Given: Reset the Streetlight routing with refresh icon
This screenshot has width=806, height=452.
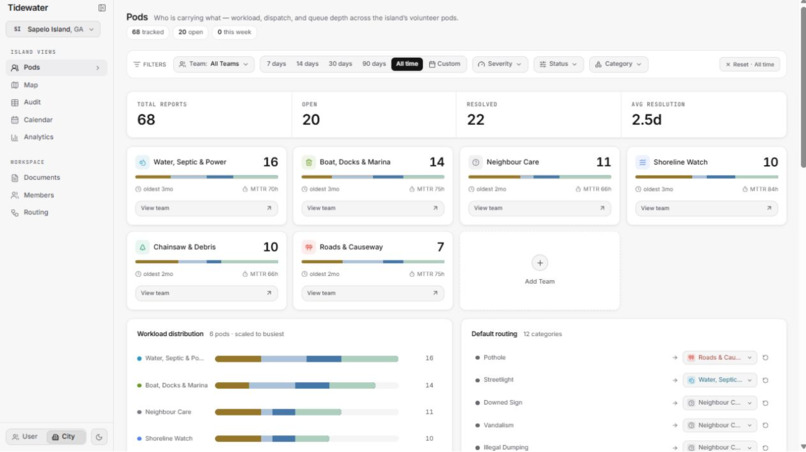Looking at the screenshot, I should coord(765,380).
